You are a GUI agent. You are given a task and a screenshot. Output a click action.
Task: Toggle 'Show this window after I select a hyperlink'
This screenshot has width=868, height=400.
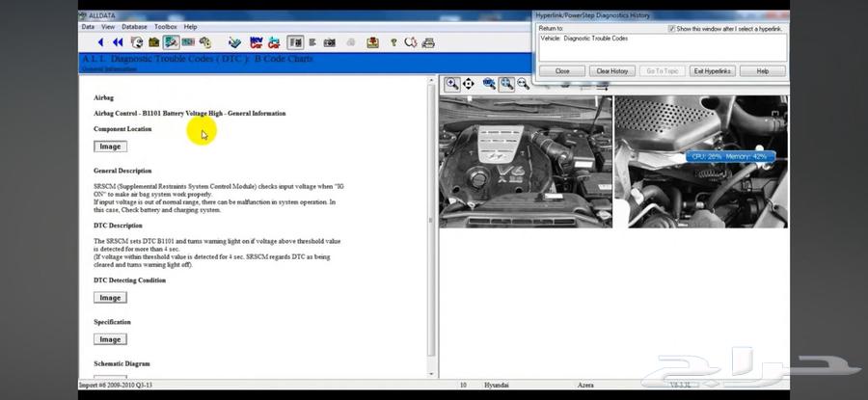point(672,29)
